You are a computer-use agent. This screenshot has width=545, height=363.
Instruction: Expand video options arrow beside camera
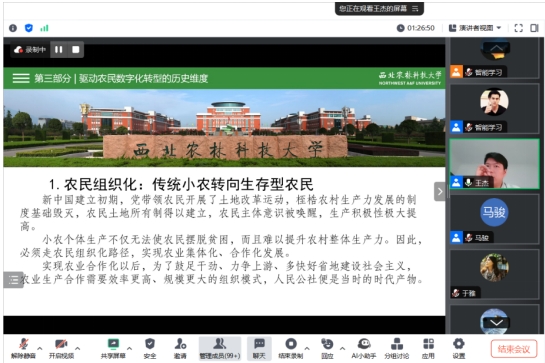click(78, 348)
